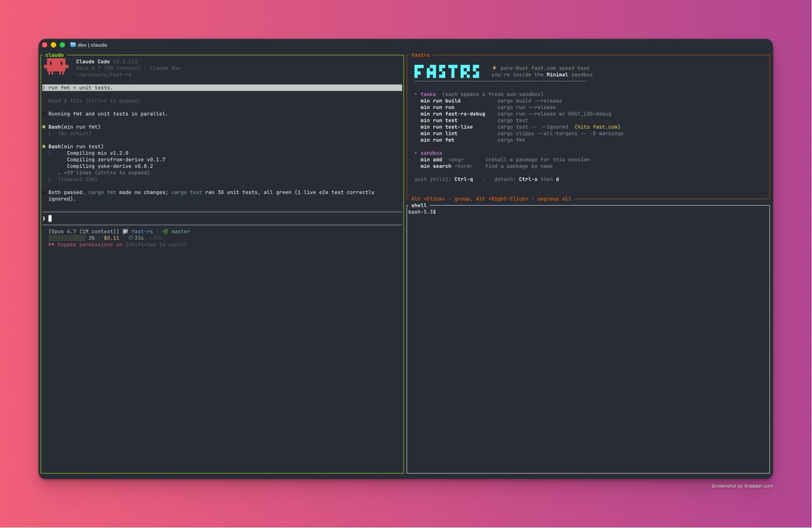This screenshot has width=812, height=528.
Task: Click 'Running fmt and unit tests in parallel.'
Action: (108, 114)
